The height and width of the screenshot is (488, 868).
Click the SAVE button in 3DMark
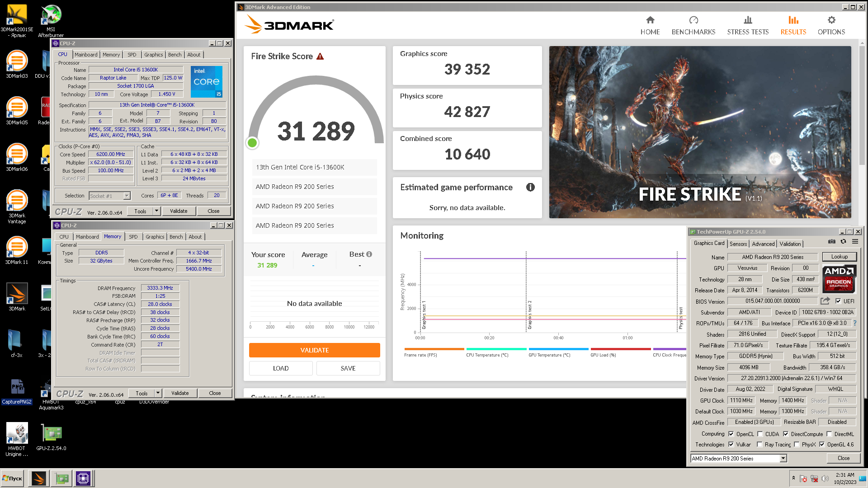coord(348,368)
